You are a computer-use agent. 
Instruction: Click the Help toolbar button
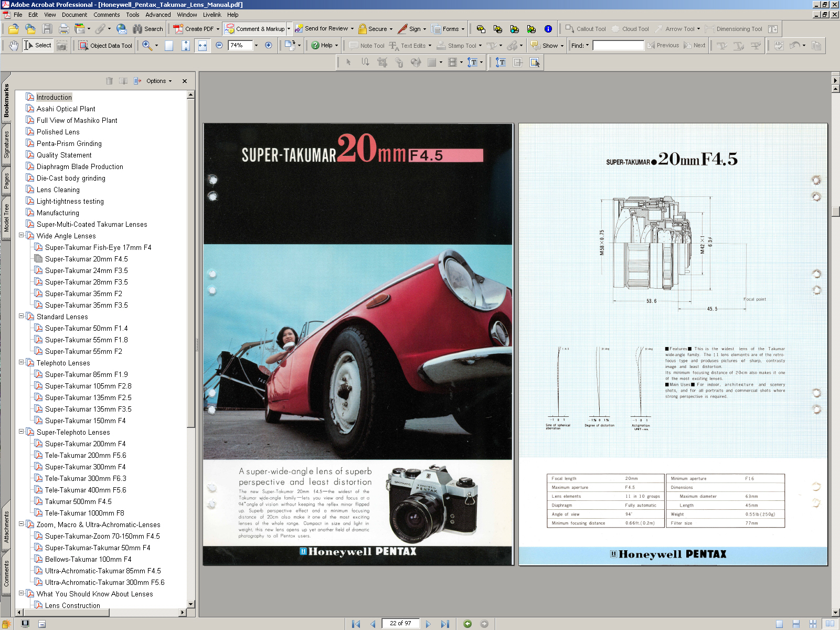pos(324,46)
